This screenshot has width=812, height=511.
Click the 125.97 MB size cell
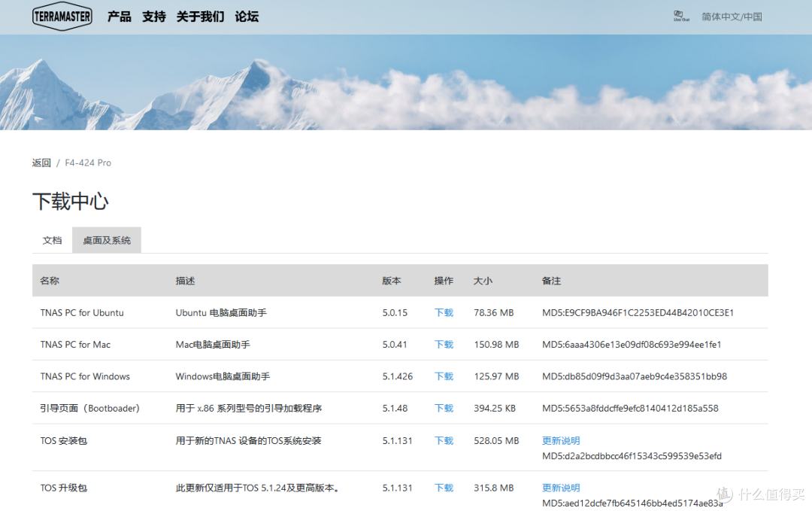point(496,376)
